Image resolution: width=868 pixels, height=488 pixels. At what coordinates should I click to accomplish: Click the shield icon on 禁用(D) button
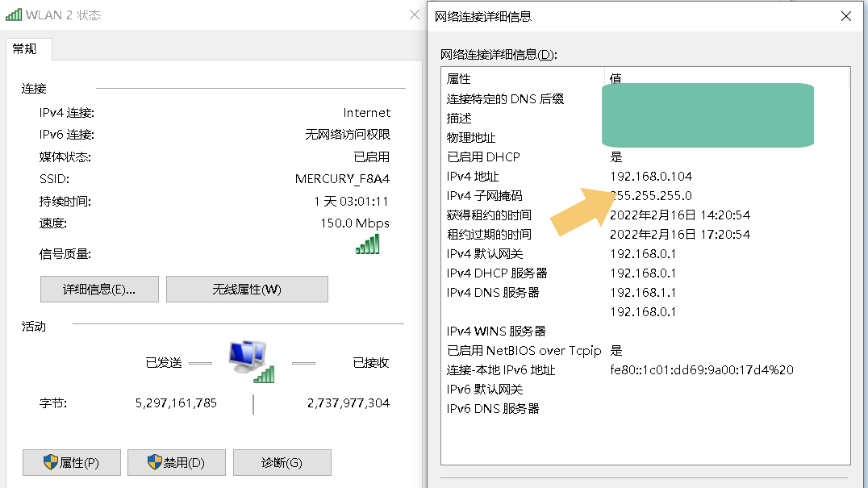coord(154,462)
